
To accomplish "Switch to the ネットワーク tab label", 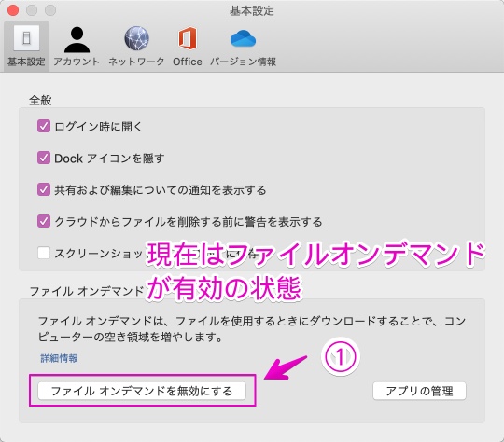I will pyautogui.click(x=136, y=62).
